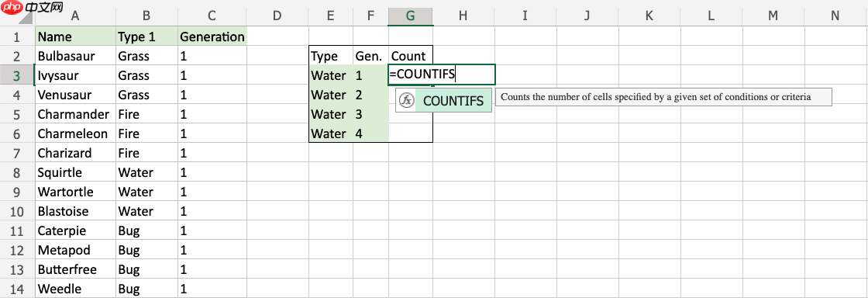The image size is (868, 298).
Task: Select row 9 header
Action: [17, 192]
